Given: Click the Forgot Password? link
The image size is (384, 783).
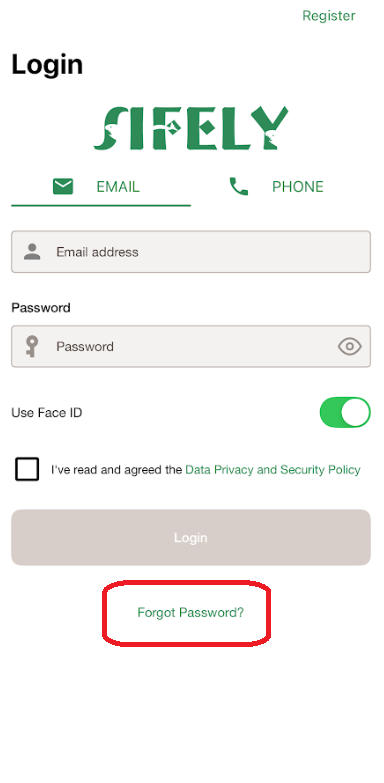Looking at the screenshot, I should pyautogui.click(x=191, y=612).
